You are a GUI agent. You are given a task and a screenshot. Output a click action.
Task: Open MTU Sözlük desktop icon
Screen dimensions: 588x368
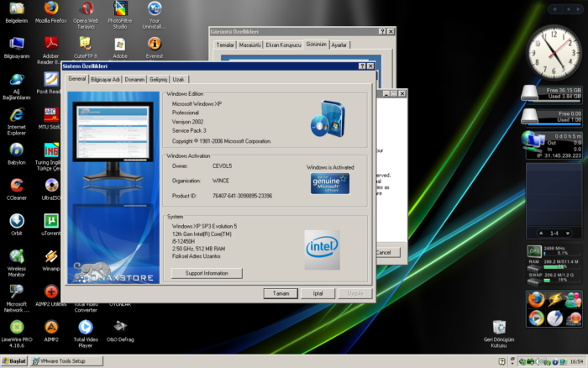pyautogui.click(x=51, y=118)
